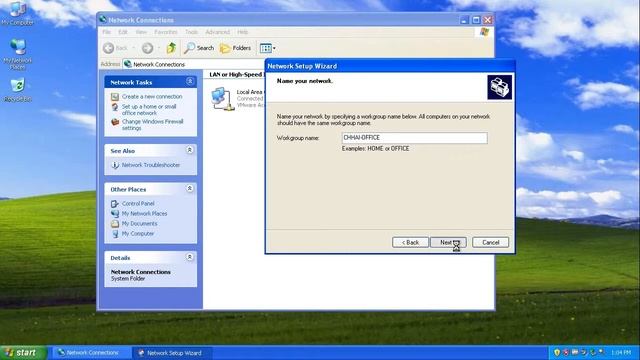640x360 pixels.
Task: Click the Start button
Action: (23, 353)
